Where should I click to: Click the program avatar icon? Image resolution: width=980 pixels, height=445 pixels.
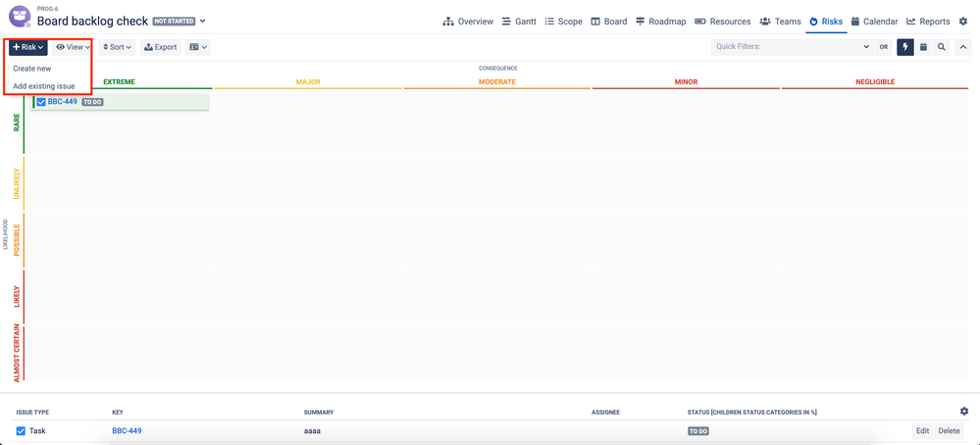tap(19, 17)
